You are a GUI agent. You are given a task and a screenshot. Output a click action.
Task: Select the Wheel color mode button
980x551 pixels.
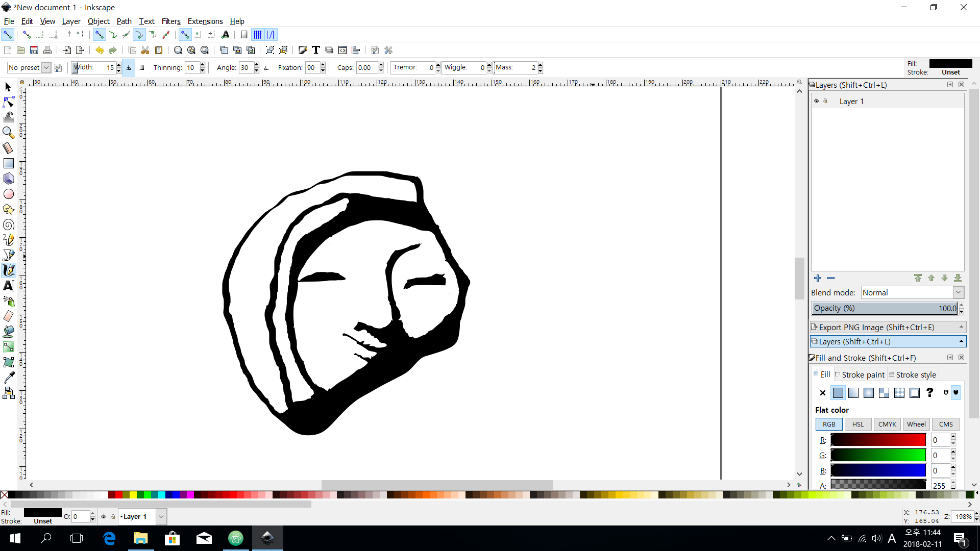916,424
